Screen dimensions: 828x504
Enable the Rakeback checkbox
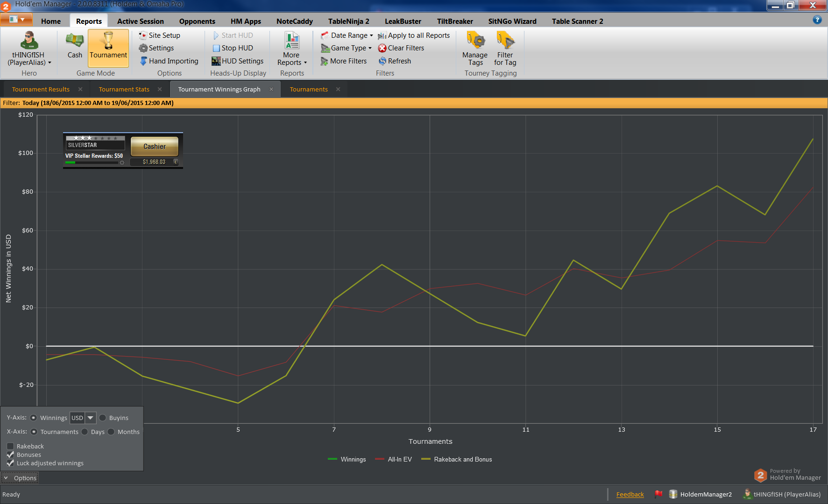(x=10, y=446)
